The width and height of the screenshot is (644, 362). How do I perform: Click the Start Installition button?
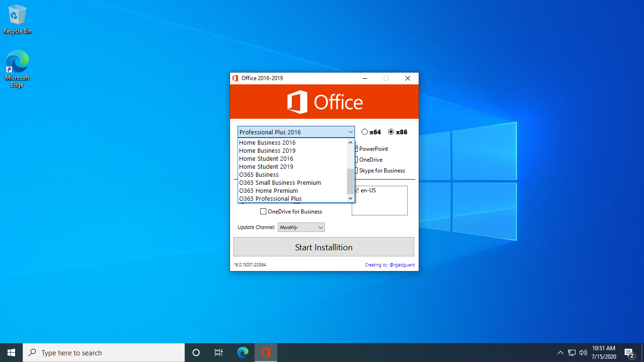[324, 247]
